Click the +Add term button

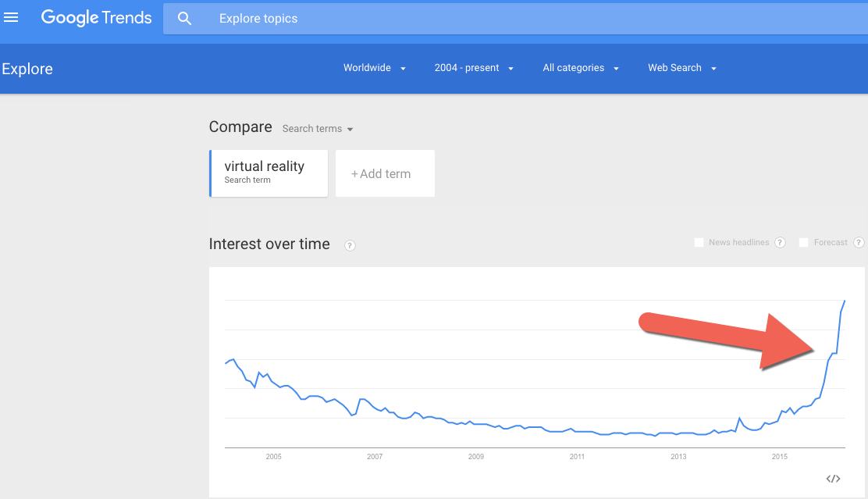(x=385, y=173)
